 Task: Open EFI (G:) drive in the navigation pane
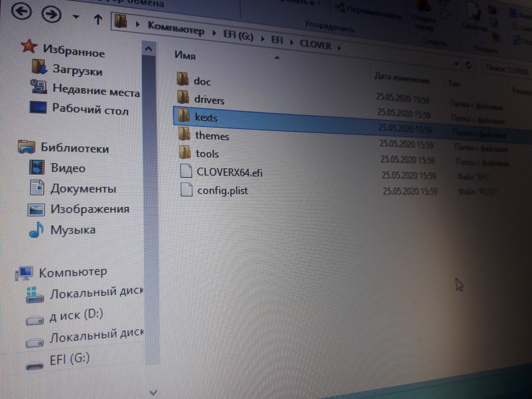(69, 359)
